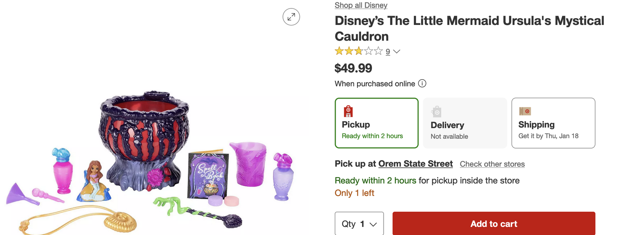Select the Delivery fulfillment option
644x235 pixels.
pos(465,123)
